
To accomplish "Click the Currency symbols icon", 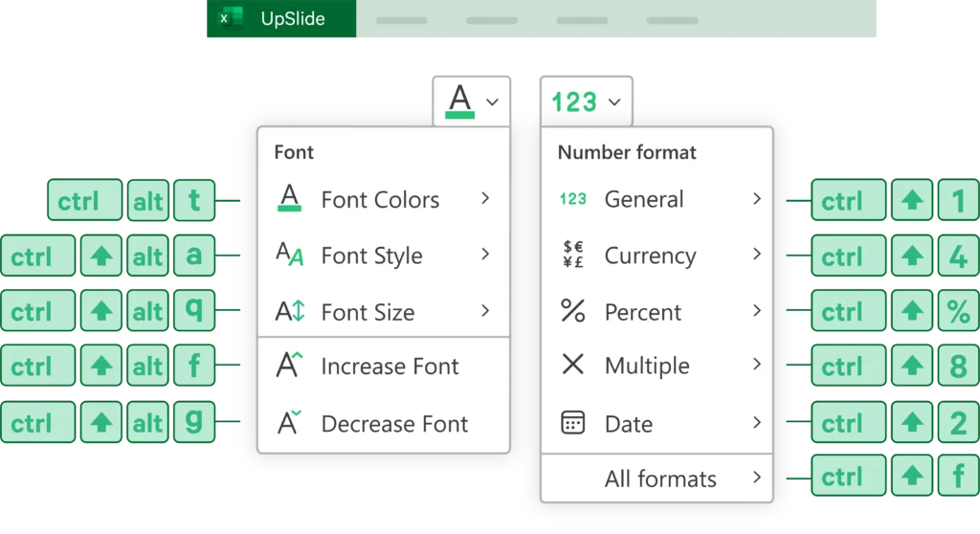I will pos(573,255).
